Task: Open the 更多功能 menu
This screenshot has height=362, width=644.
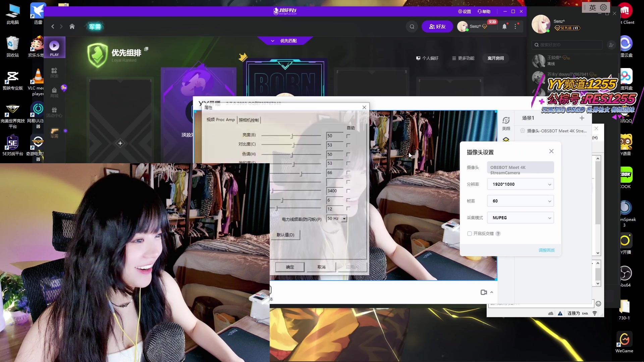Action: point(463,58)
